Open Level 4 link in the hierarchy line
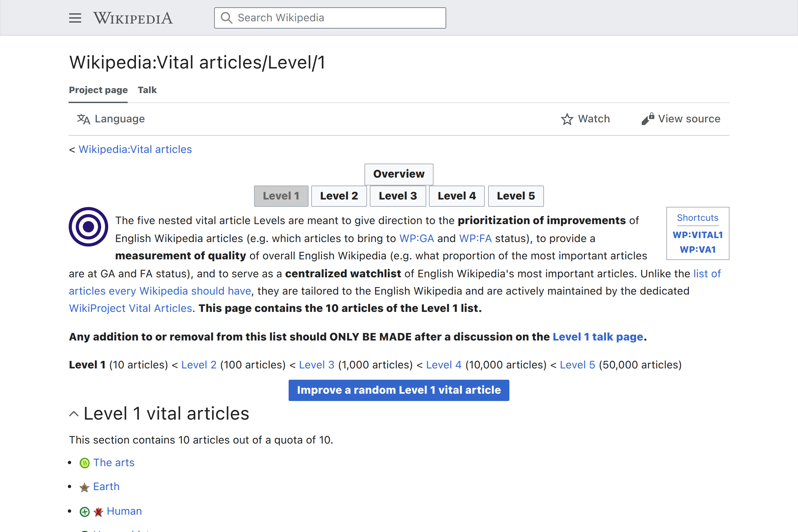This screenshot has width=798, height=532. pyautogui.click(x=444, y=365)
